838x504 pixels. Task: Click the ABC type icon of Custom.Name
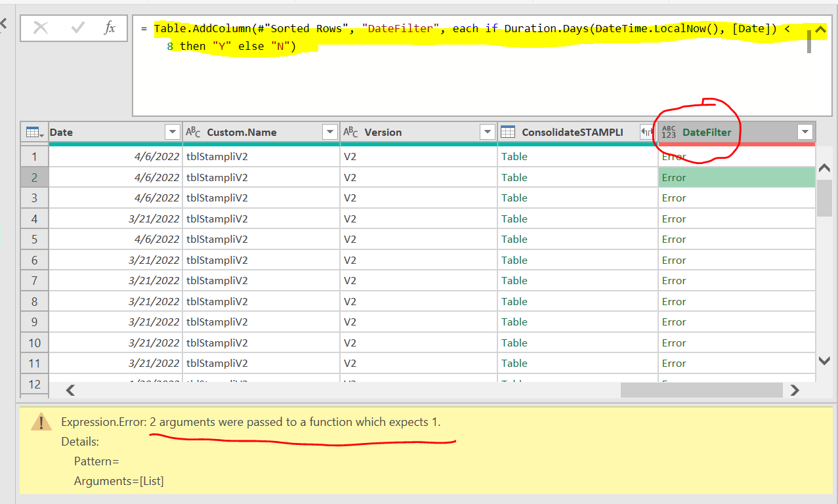193,132
